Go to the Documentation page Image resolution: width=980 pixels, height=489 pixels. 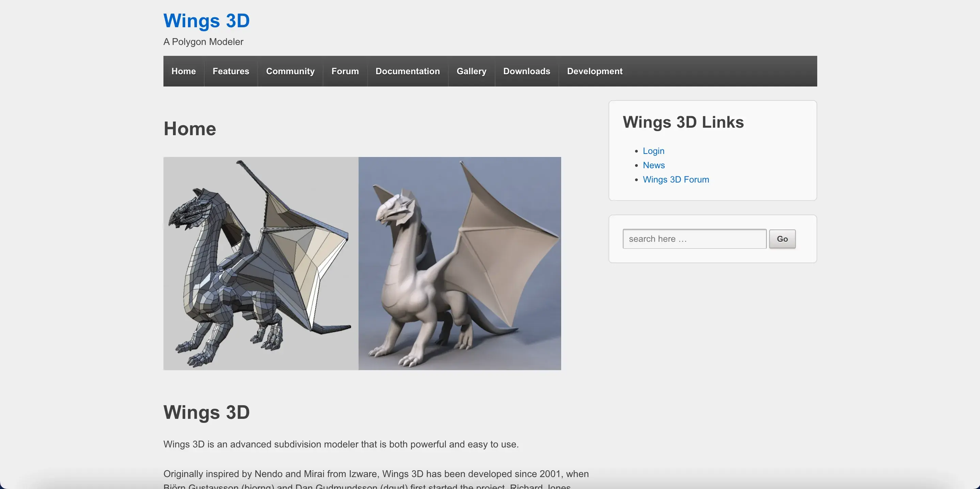(408, 71)
